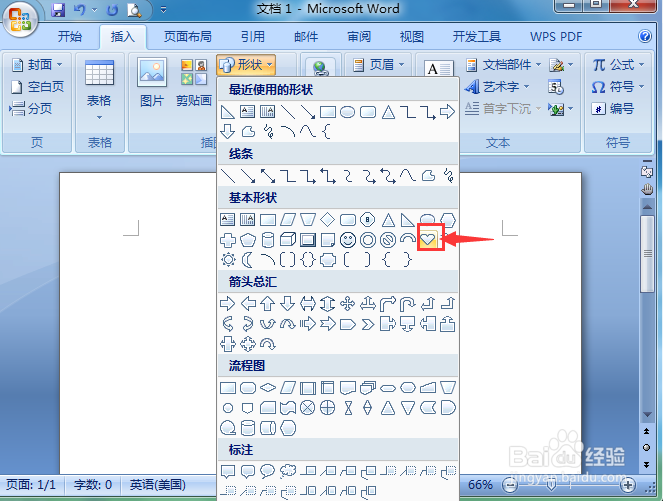Pick the cloud callout shape

point(288,471)
